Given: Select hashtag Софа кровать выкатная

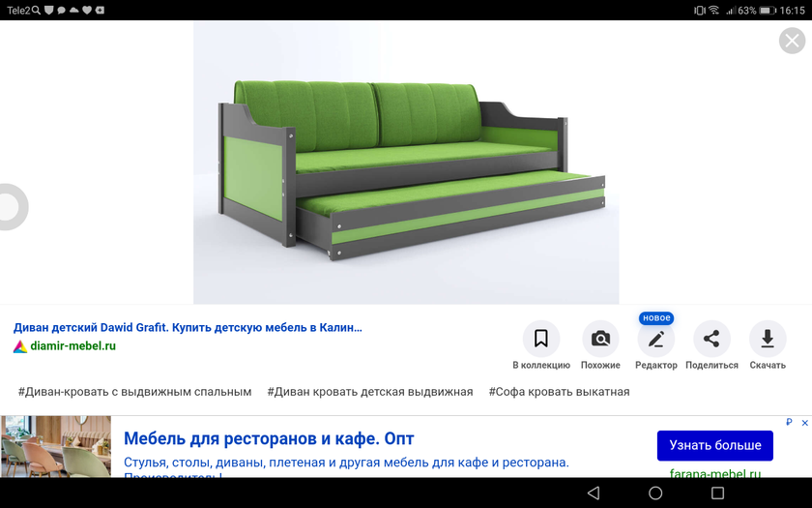Looking at the screenshot, I should tap(559, 392).
